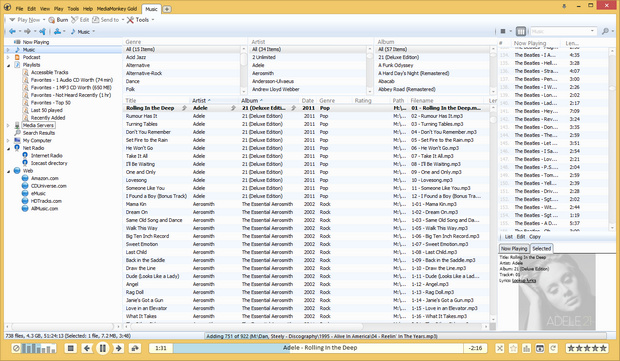Image resolution: width=620 pixels, height=361 pixels.
Task: Set the five-star rating control
Action: [587, 348]
